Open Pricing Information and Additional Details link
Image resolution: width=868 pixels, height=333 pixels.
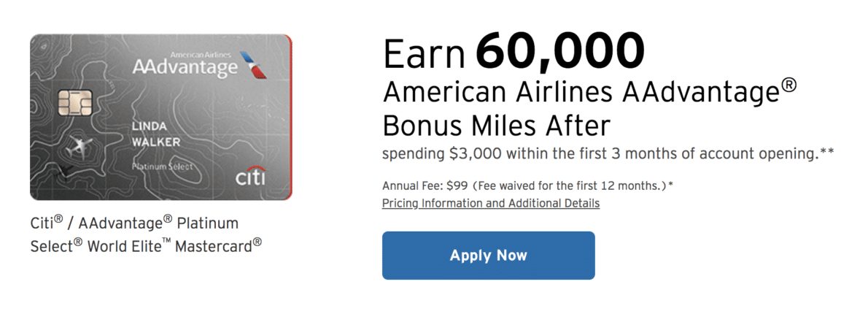(x=490, y=203)
